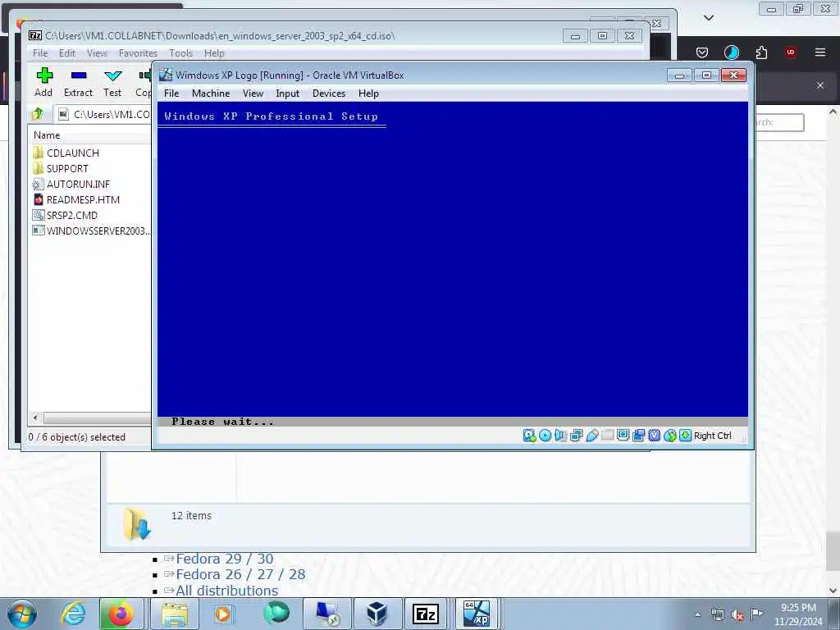Switch to Windows XP VM taskbar icon
The image size is (840, 630).
tap(477, 614)
